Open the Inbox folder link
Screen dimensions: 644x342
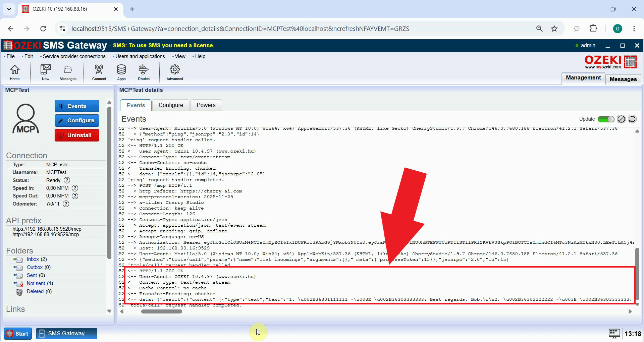pyautogui.click(x=33, y=259)
